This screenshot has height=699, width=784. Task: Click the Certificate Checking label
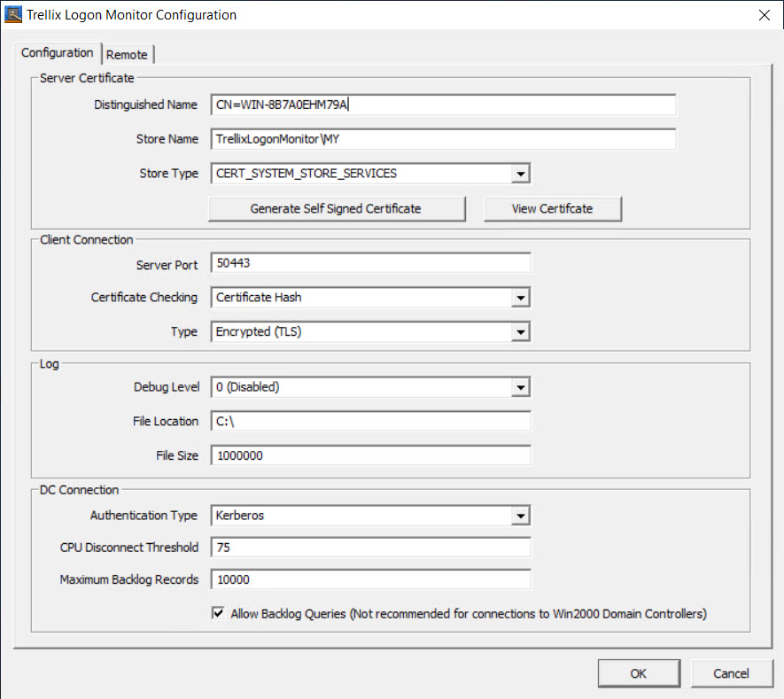144,298
